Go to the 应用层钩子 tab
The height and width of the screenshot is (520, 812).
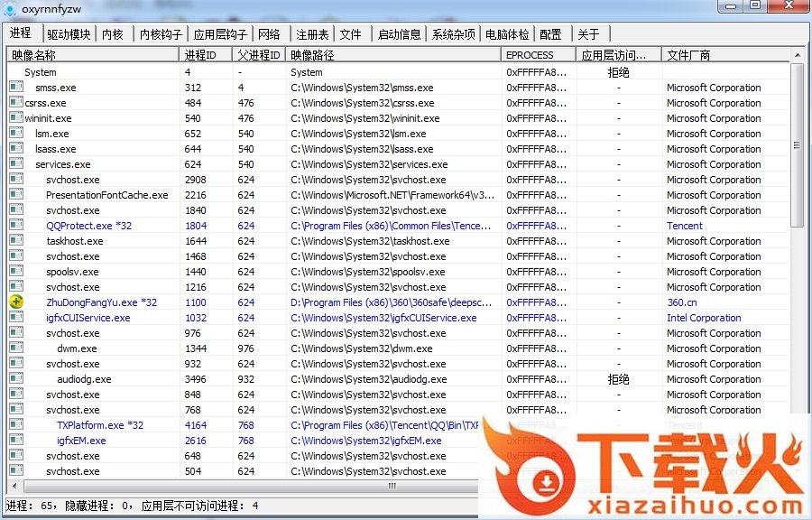pyautogui.click(x=221, y=34)
